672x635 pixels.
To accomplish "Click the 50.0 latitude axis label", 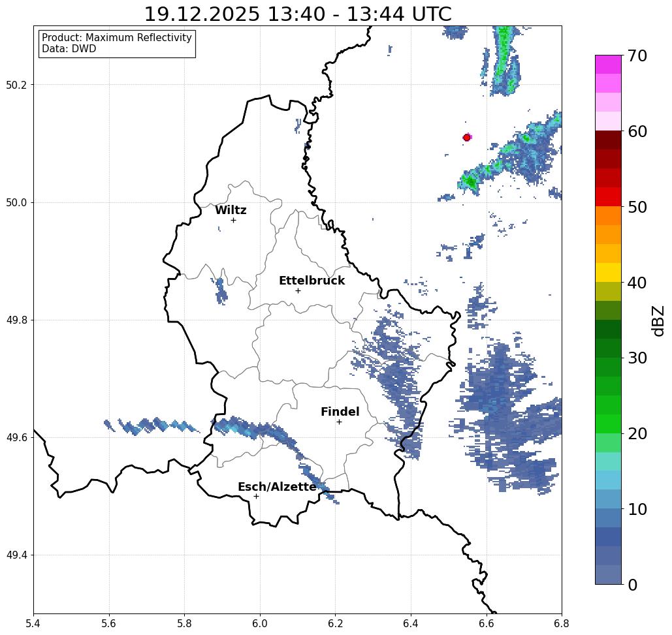I will [x=16, y=202].
